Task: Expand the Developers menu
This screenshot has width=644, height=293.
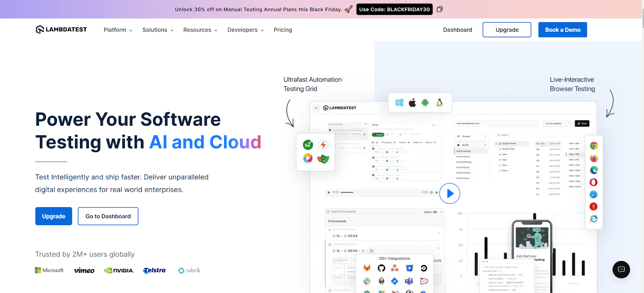Action: coord(246,30)
